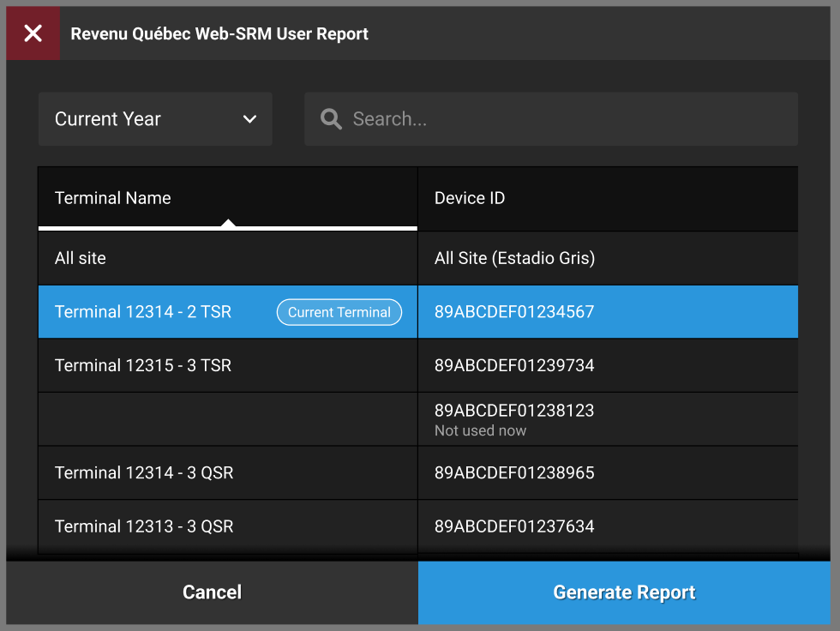Click the sort arrow under Terminal Name
This screenshot has width=840, height=631.
point(228,224)
